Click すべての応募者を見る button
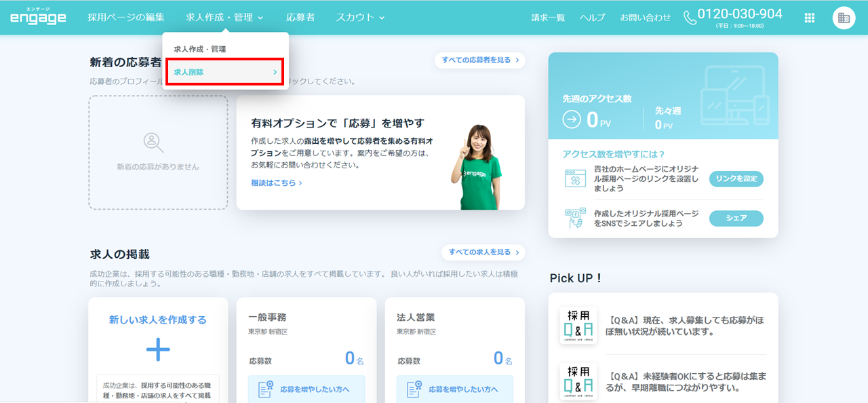The image size is (868, 403). coord(480,60)
